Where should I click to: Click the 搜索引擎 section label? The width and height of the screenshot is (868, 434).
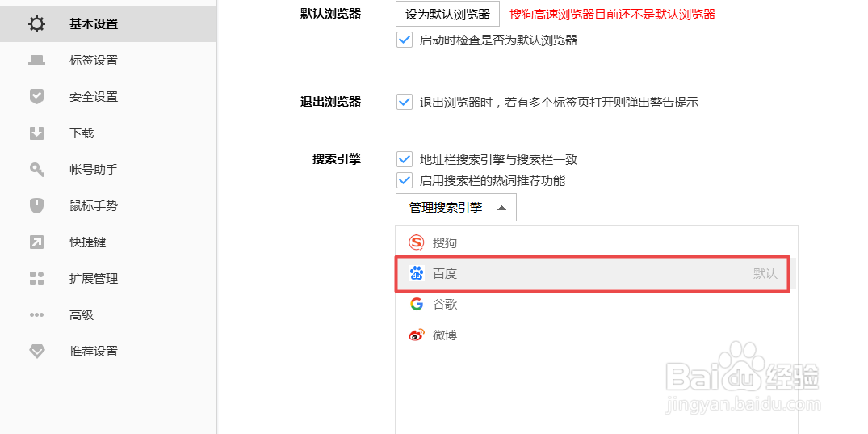337,160
